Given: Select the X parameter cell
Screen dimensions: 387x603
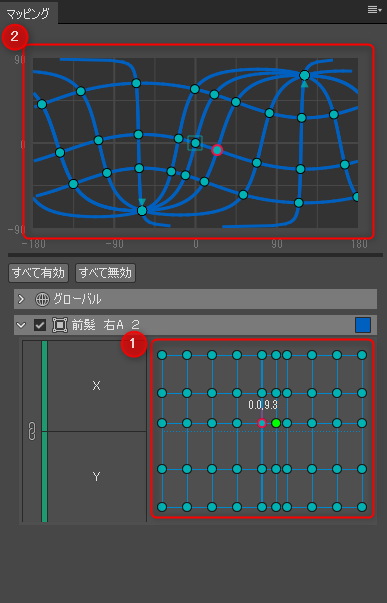Looking at the screenshot, I should [97, 386].
